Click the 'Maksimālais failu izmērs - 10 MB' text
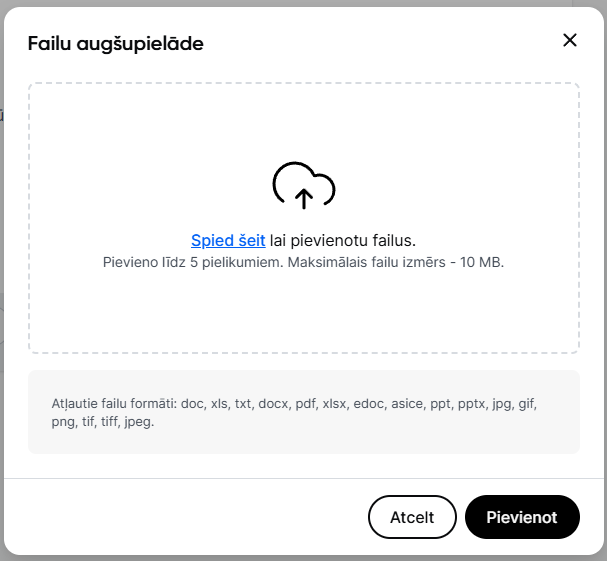Image resolution: width=607 pixels, height=561 pixels. pos(396,262)
